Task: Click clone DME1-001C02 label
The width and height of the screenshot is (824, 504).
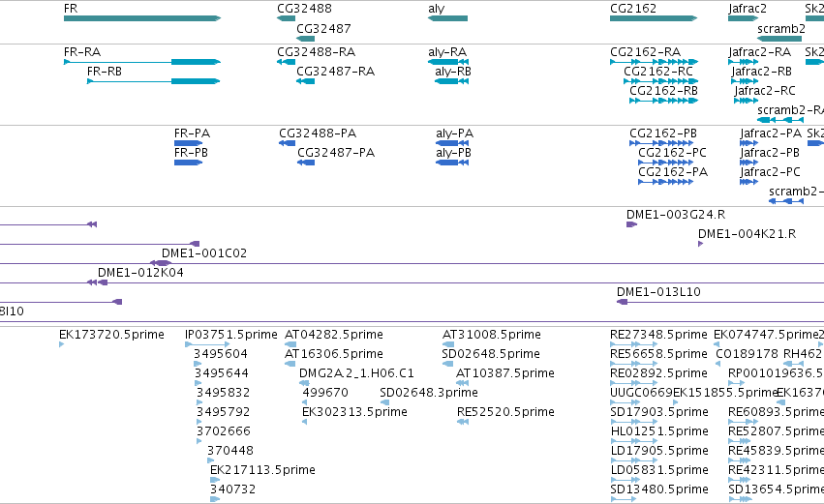Action: (204, 253)
